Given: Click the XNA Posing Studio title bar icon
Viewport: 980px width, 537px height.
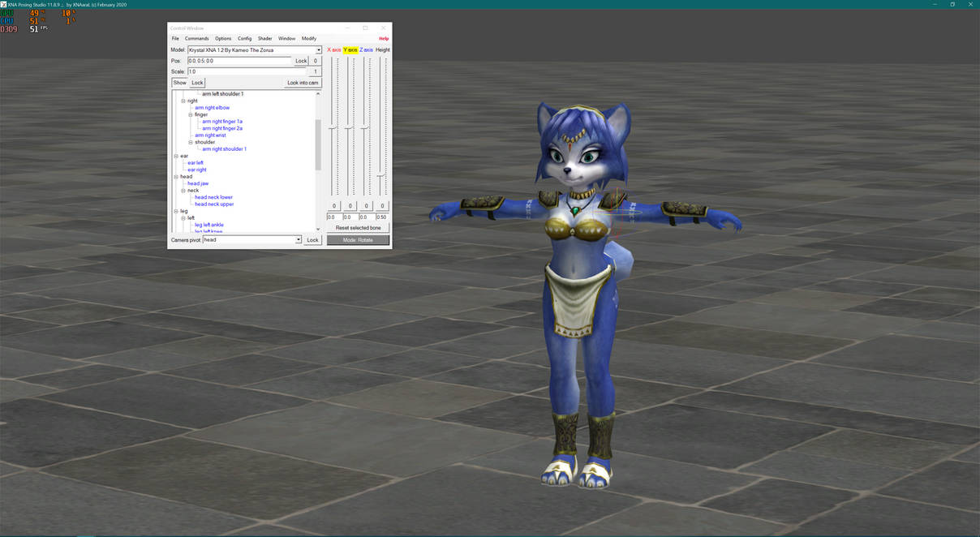Looking at the screenshot, I should 4,4.
